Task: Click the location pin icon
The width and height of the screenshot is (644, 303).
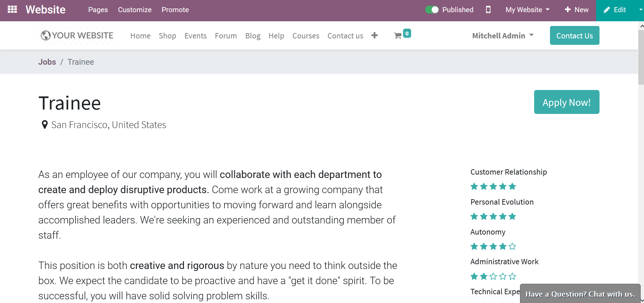Action: pyautogui.click(x=44, y=125)
